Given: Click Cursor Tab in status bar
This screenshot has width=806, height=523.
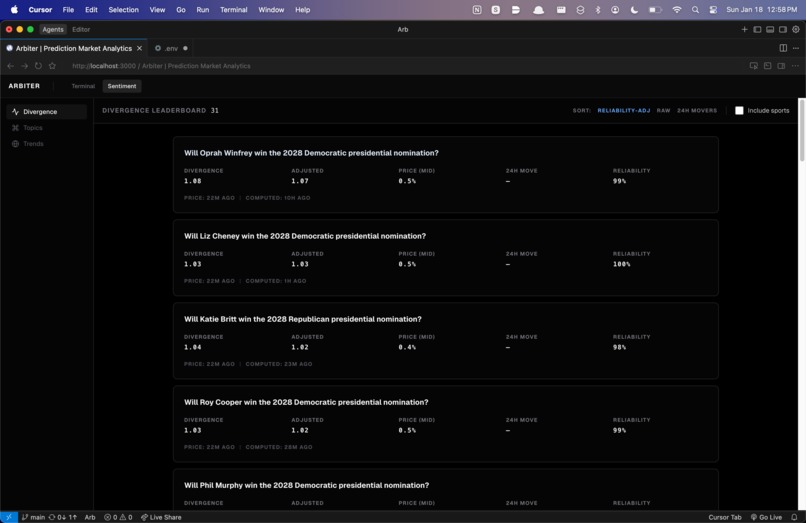Looking at the screenshot, I should tap(725, 517).
